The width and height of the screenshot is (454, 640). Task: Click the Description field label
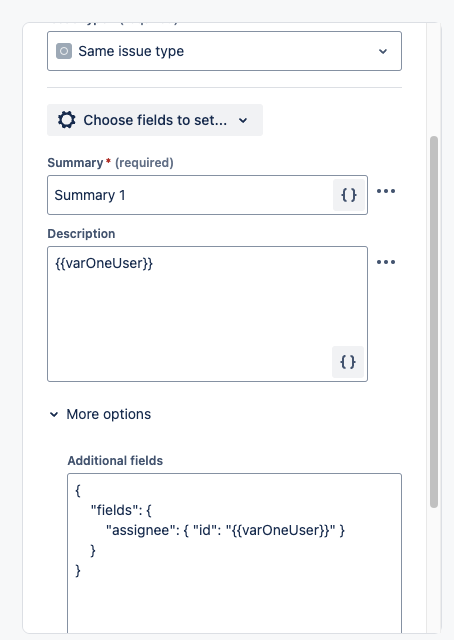[81, 233]
